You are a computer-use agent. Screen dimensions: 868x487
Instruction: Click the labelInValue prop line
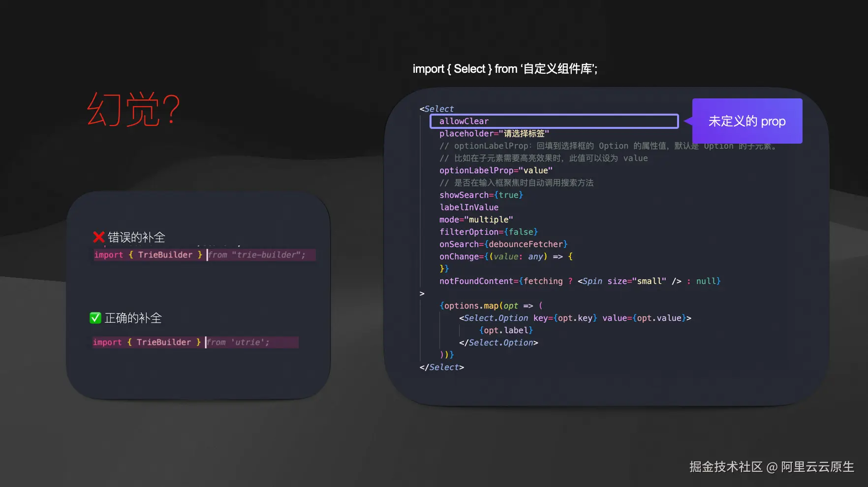pos(469,207)
